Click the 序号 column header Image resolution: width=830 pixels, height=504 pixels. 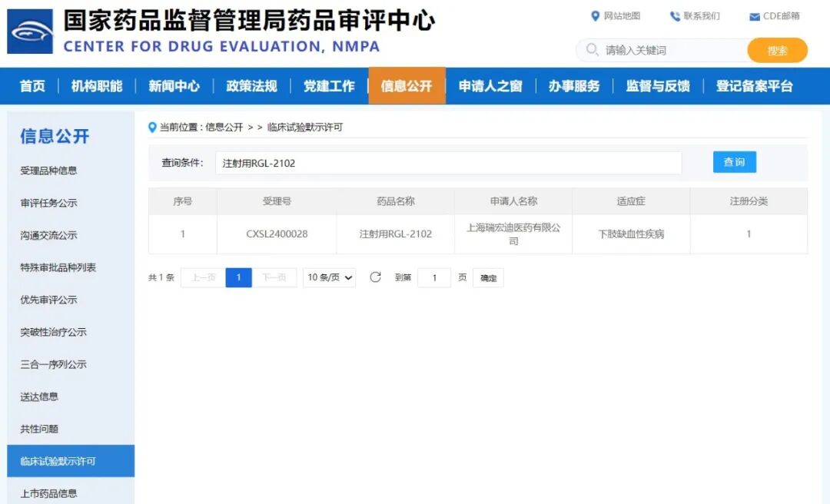pyautogui.click(x=183, y=201)
